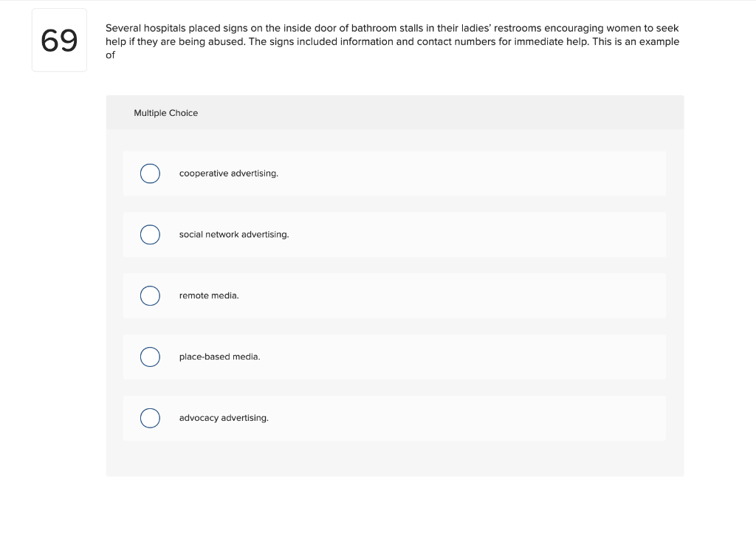Select the social network advertising radio button
Viewport: 756px width, 553px height.
[150, 235]
